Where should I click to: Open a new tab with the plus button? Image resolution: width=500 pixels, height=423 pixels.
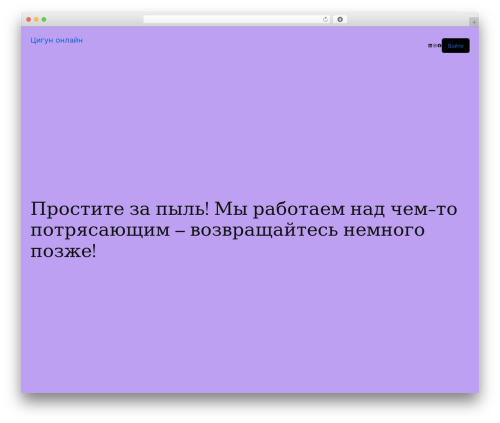point(474,22)
